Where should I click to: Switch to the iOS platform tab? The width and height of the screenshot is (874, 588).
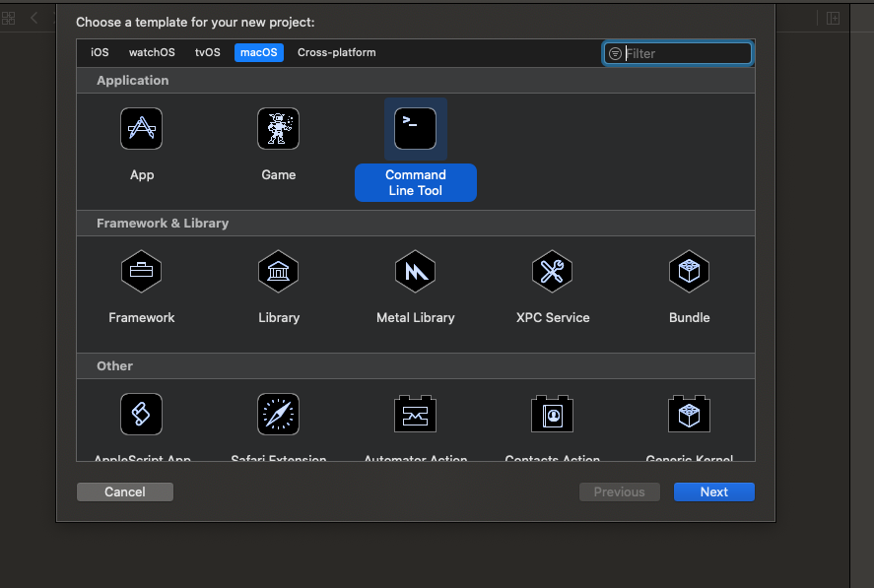(x=100, y=52)
